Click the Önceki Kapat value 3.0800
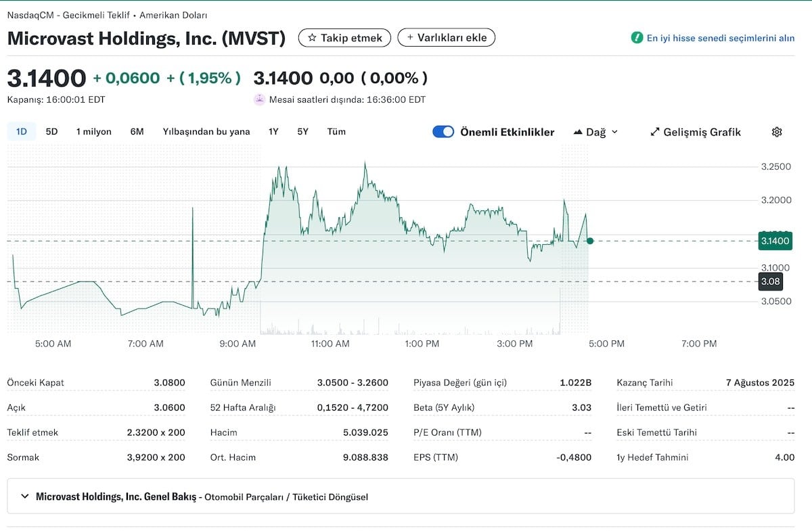The width and height of the screenshot is (812, 531). coord(169,383)
